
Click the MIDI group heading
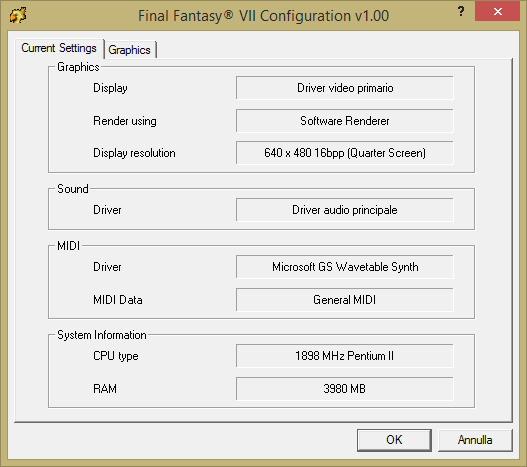tap(69, 246)
